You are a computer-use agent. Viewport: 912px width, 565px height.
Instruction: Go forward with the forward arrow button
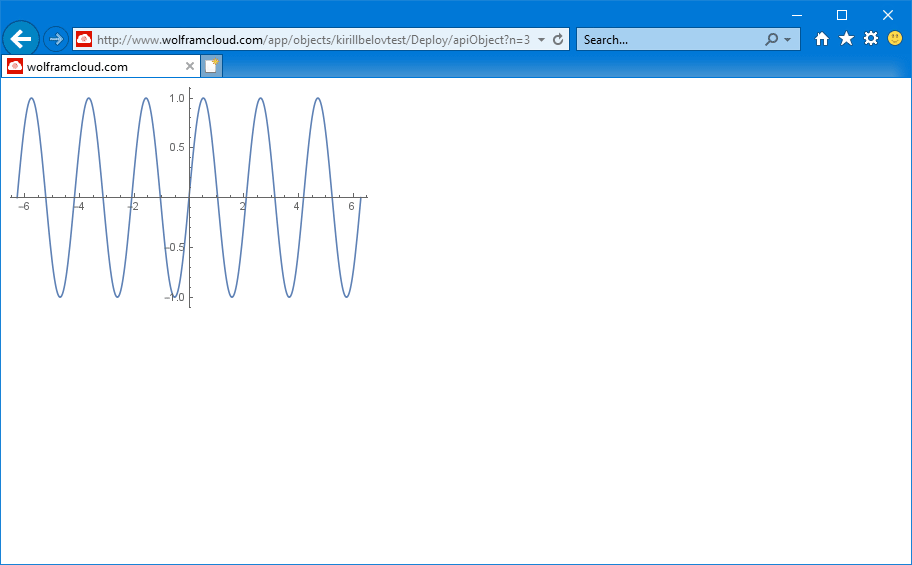56,40
